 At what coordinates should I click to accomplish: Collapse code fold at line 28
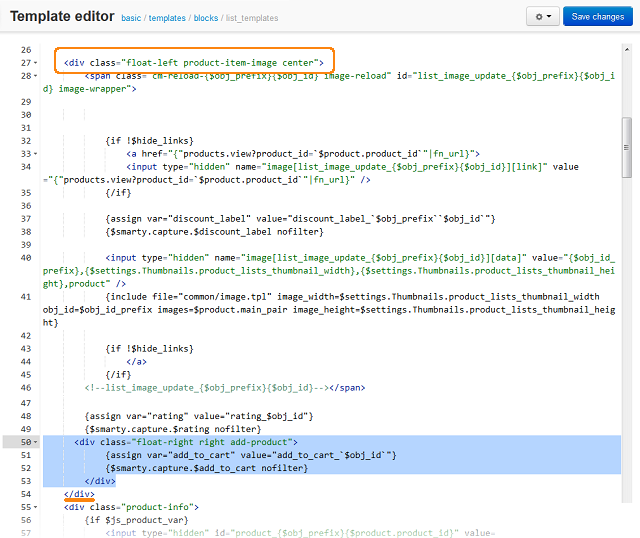36,76
